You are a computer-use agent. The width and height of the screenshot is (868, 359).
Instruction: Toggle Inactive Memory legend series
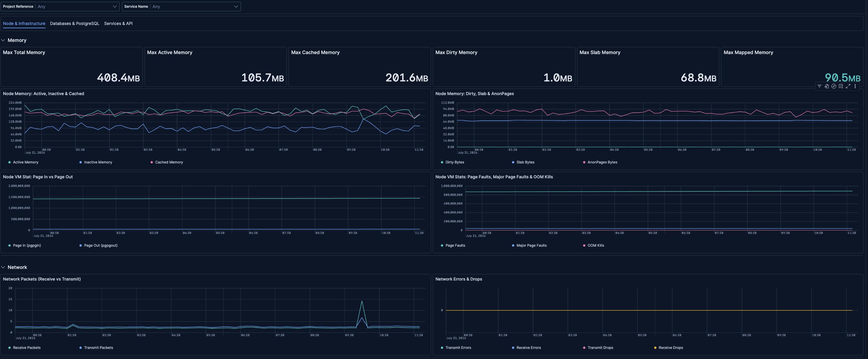click(96, 162)
